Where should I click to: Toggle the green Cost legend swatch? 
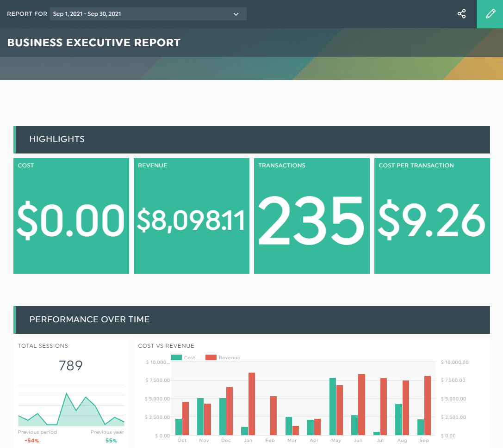(x=176, y=357)
